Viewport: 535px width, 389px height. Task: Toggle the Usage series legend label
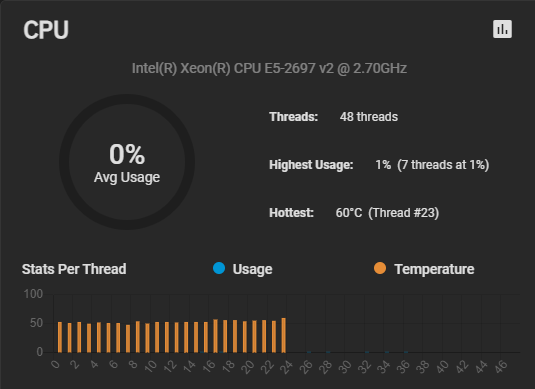pos(252,269)
